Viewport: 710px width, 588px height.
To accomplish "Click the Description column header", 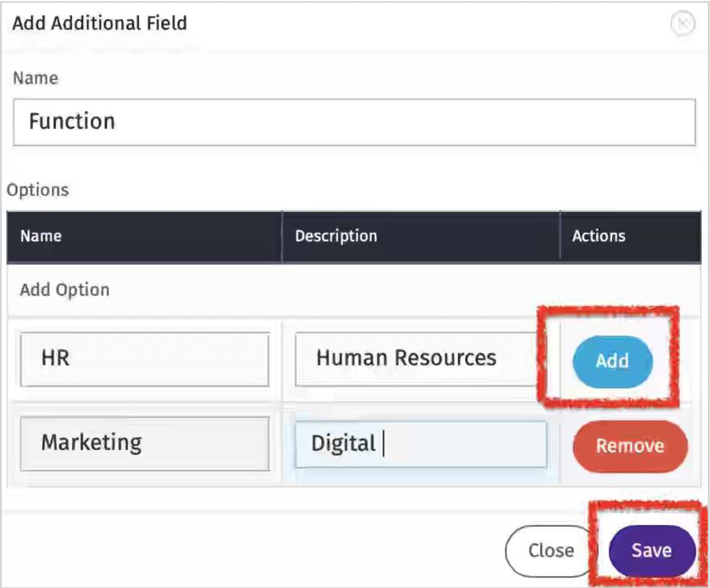I will (336, 236).
